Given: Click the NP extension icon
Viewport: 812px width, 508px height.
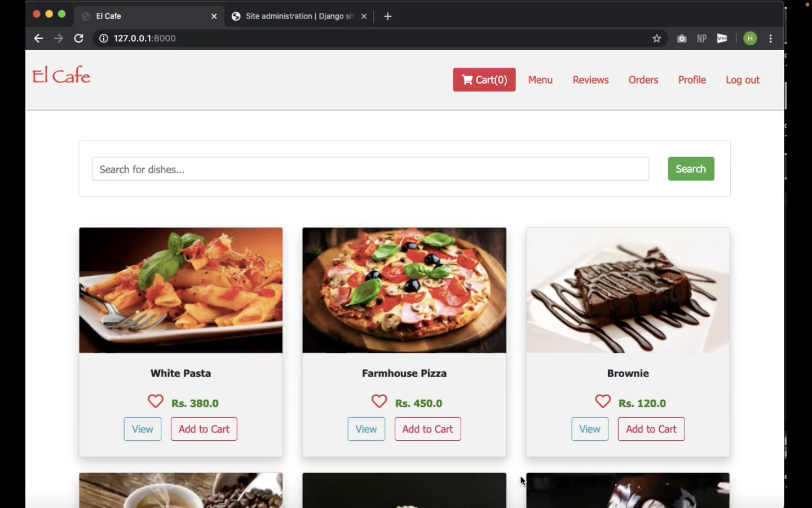Looking at the screenshot, I should point(701,38).
